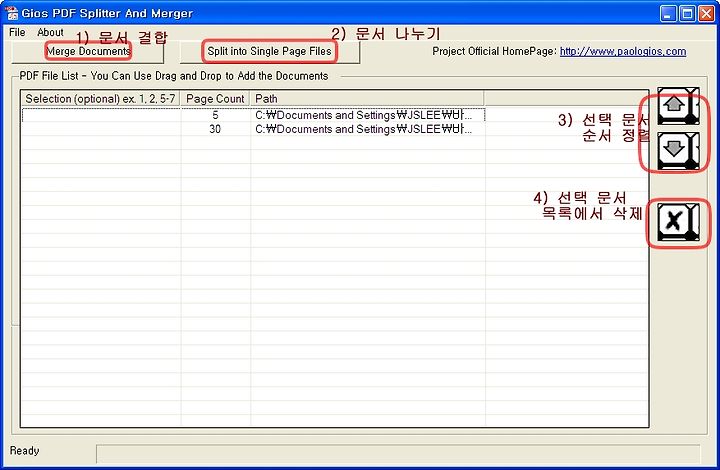Click the Selection (optional) column header

[x=101, y=99]
